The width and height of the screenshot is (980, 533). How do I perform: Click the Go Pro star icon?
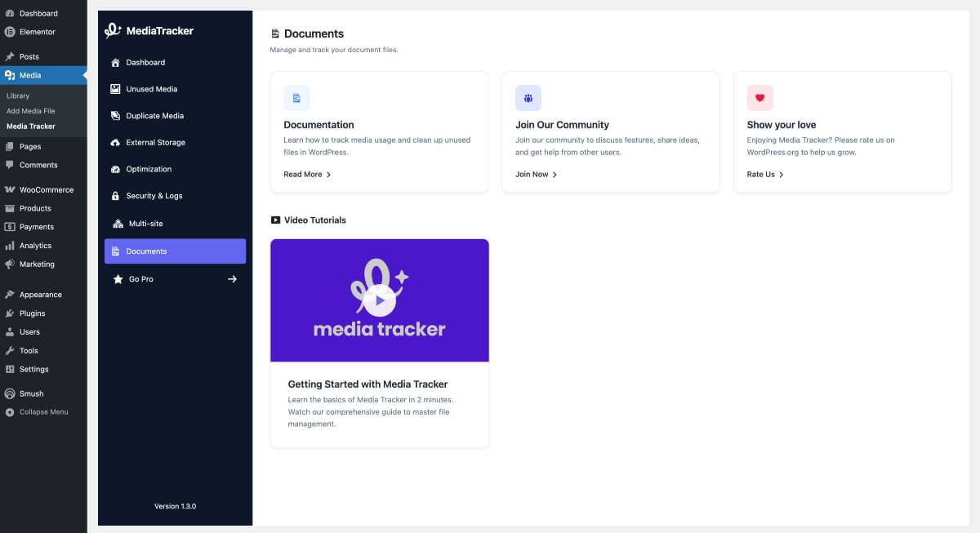[118, 279]
